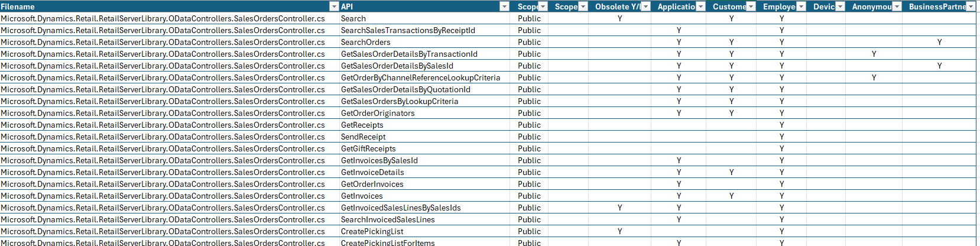Image resolution: width=980 pixels, height=246 pixels.
Task: Select the Employee 'Y' in GetGiftReceipts row
Action: pos(781,148)
